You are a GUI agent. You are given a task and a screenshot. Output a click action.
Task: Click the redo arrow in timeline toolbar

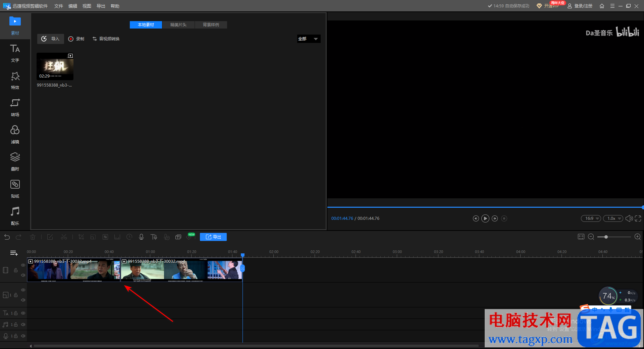click(18, 237)
